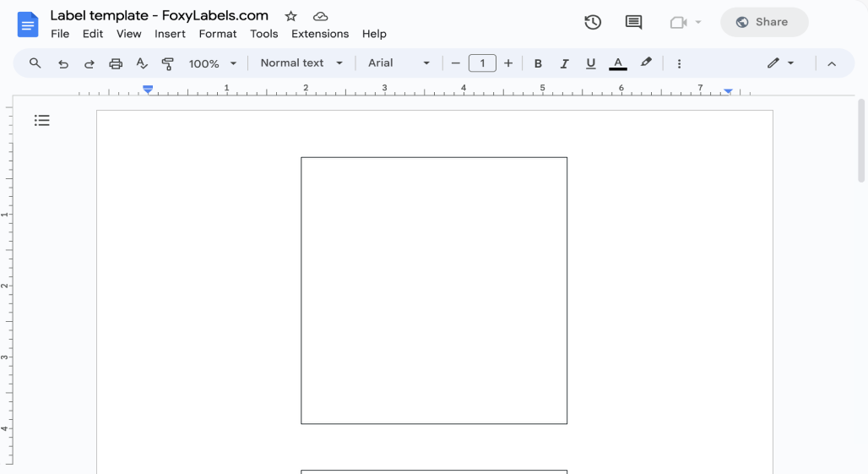
Task: Click the document title Label template
Action: 160,15
